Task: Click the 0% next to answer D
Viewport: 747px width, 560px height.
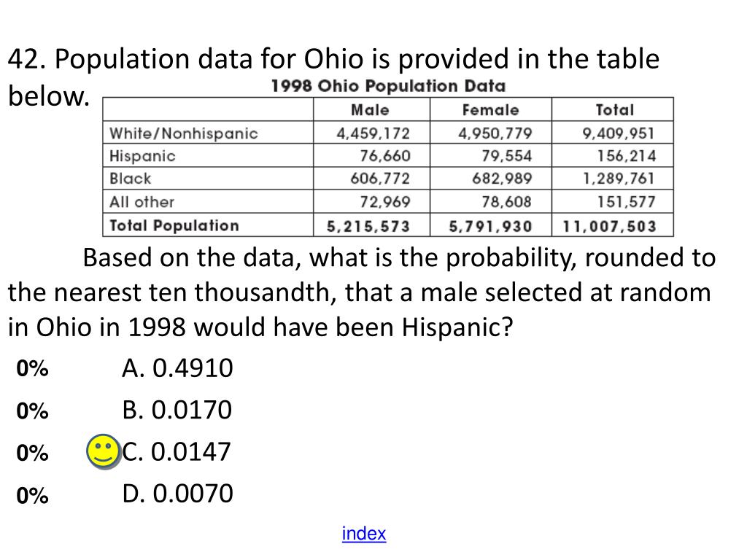Action: [x=32, y=496]
